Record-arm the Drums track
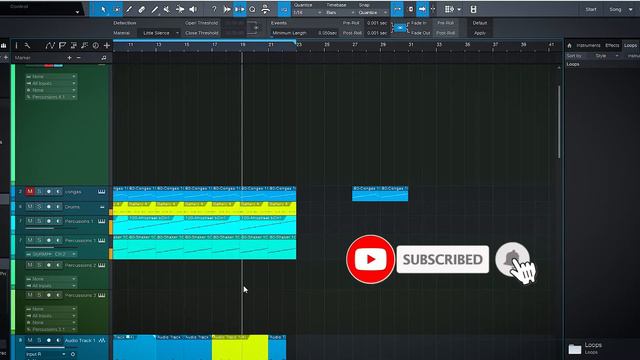 click(x=49, y=207)
